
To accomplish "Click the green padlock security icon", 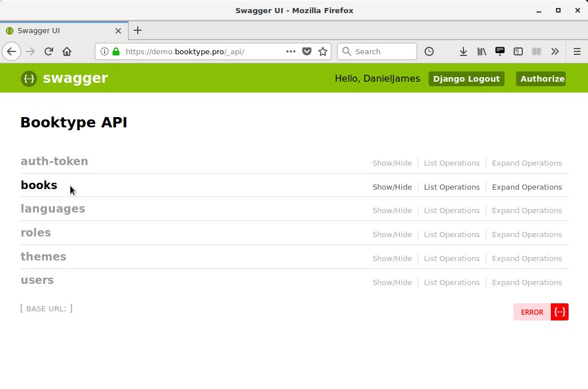I will (x=116, y=51).
